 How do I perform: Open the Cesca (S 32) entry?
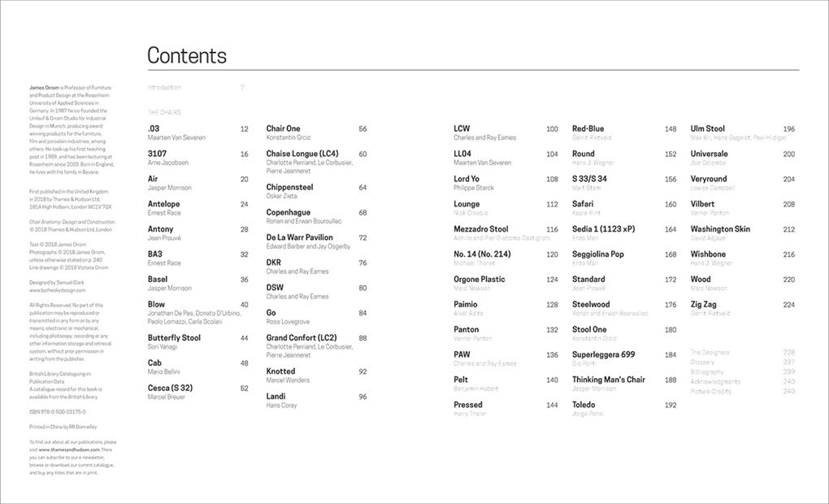point(170,389)
